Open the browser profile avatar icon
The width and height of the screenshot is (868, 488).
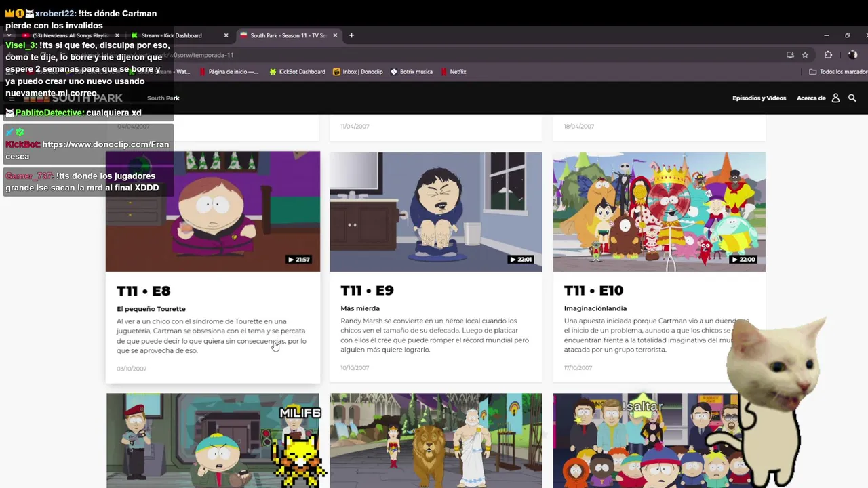(x=853, y=55)
